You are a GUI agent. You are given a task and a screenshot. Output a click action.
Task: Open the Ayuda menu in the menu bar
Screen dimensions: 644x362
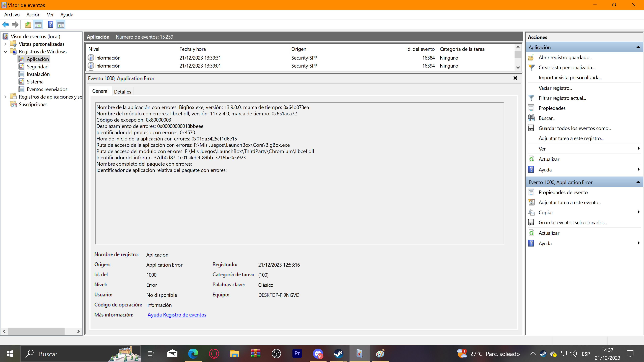67,14
